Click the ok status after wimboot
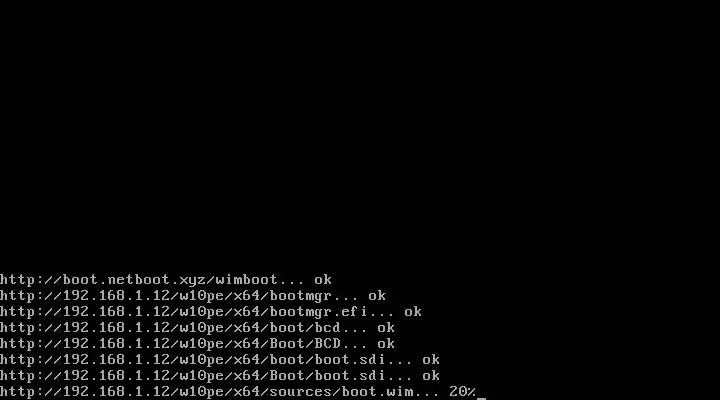The width and height of the screenshot is (720, 400). (x=323, y=280)
